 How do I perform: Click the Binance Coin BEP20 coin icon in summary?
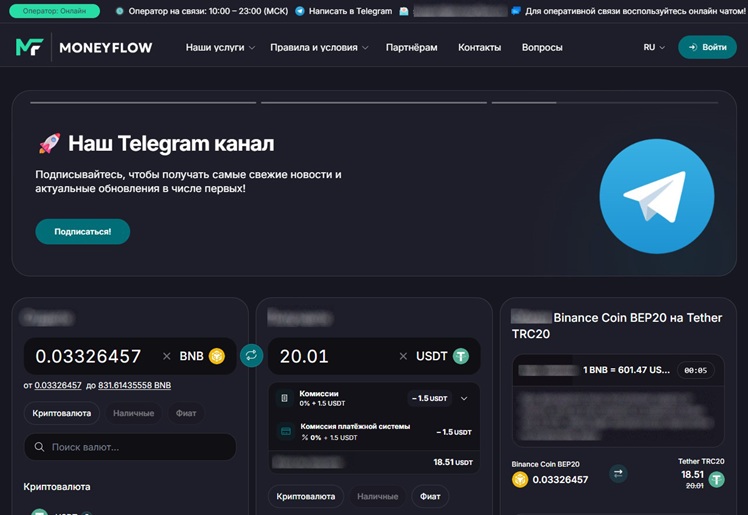point(520,479)
